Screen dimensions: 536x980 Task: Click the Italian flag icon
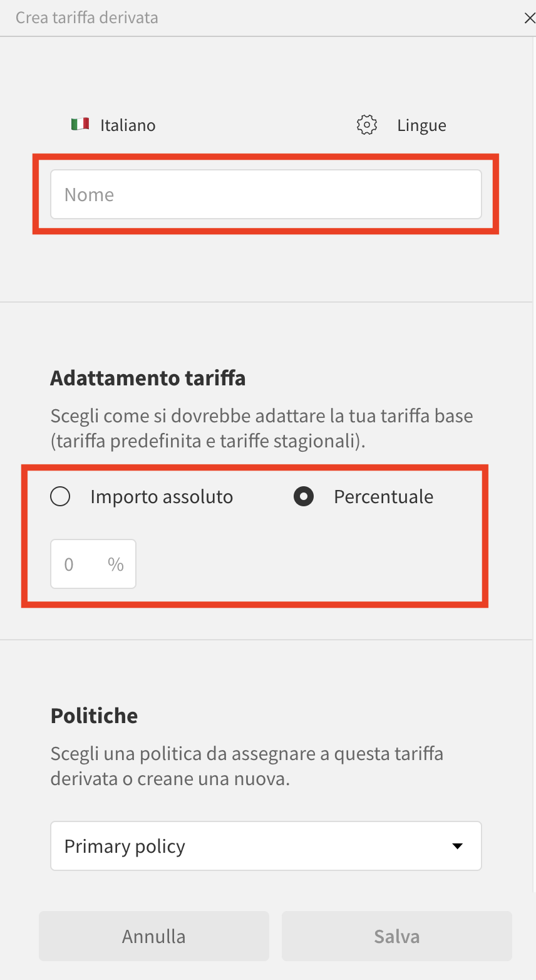80,124
